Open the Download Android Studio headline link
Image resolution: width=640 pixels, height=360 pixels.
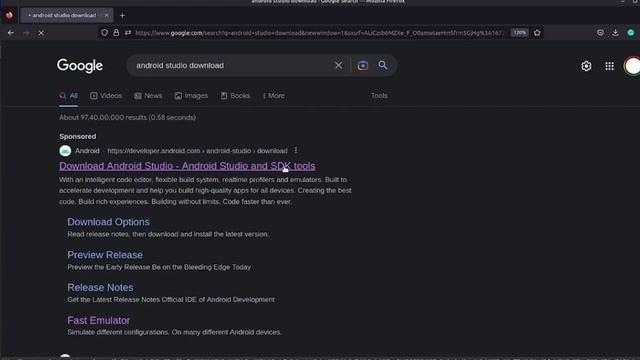click(x=187, y=166)
